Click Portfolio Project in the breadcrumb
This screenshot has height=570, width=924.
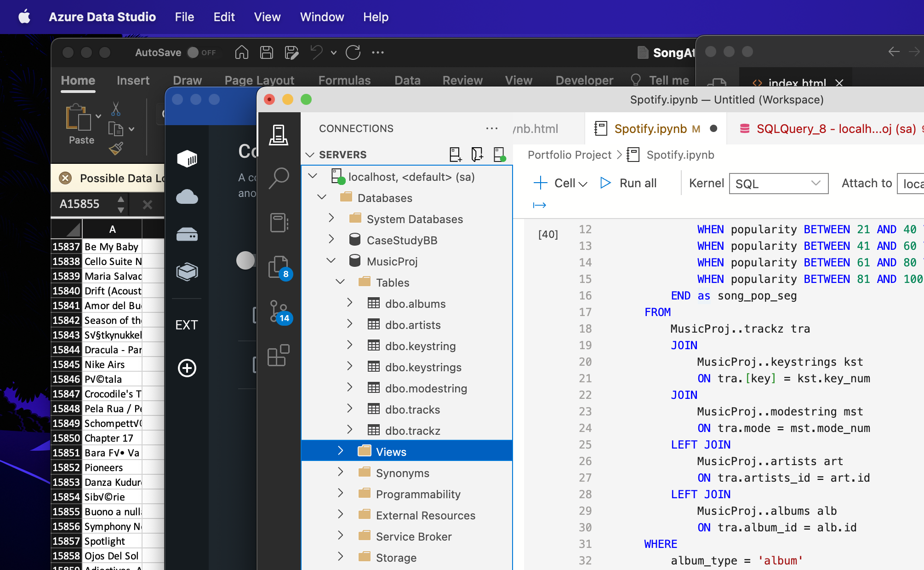(569, 155)
